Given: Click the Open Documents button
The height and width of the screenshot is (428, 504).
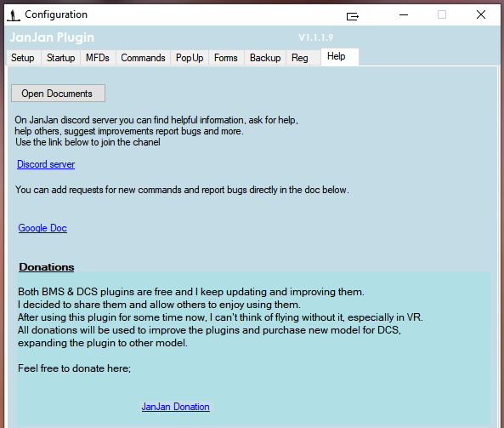Looking at the screenshot, I should pyautogui.click(x=58, y=94).
